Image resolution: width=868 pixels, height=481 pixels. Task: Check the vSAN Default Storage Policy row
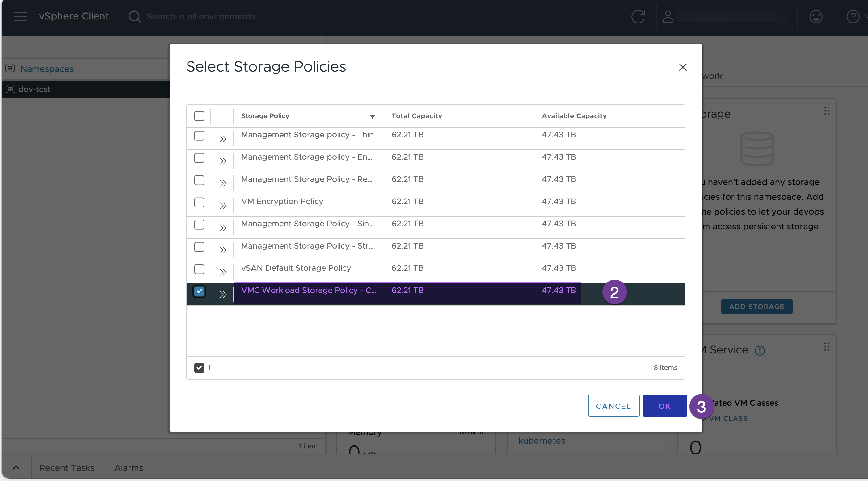click(x=199, y=269)
